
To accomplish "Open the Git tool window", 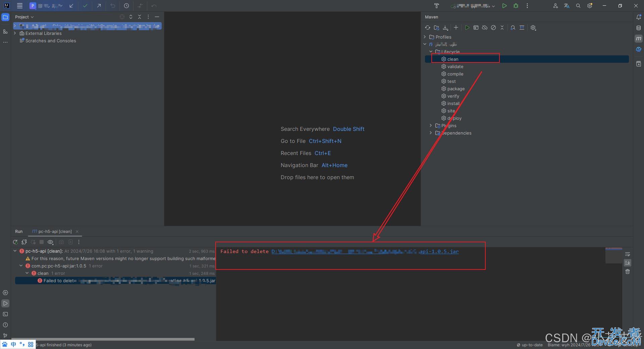I will tap(5, 336).
